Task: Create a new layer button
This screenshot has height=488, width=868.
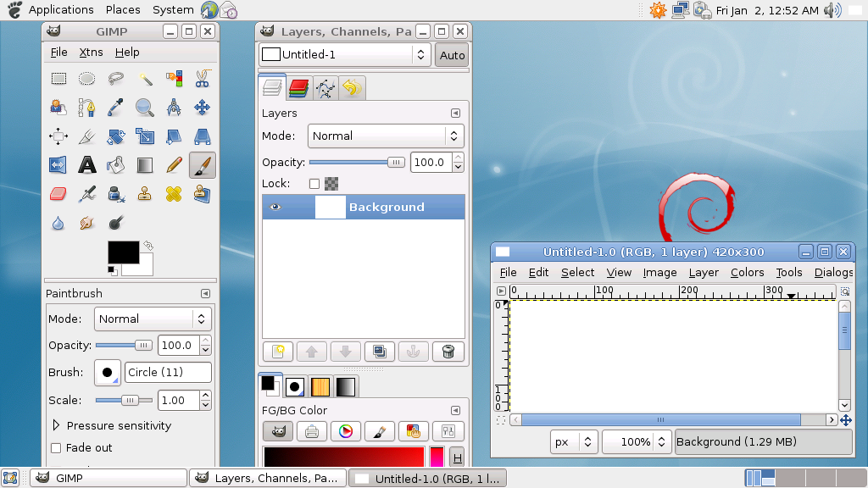Action: click(278, 352)
